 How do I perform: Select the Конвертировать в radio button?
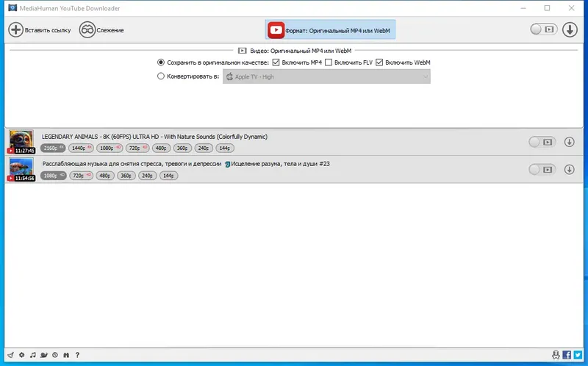click(161, 76)
